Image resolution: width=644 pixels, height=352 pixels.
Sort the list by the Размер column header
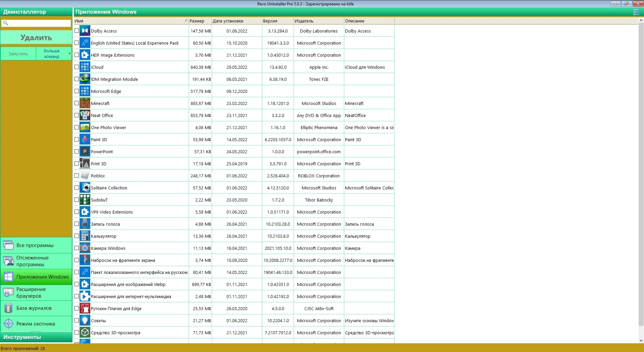[200, 21]
